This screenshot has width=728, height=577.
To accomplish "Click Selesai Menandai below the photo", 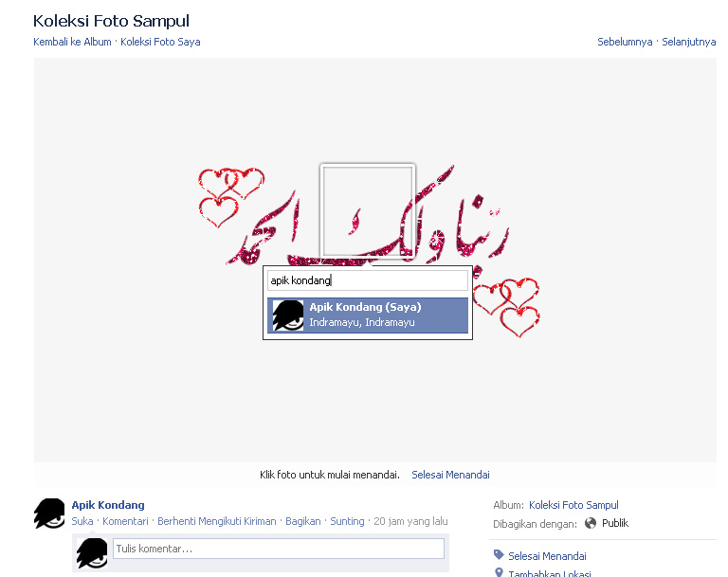I will click(x=450, y=475).
